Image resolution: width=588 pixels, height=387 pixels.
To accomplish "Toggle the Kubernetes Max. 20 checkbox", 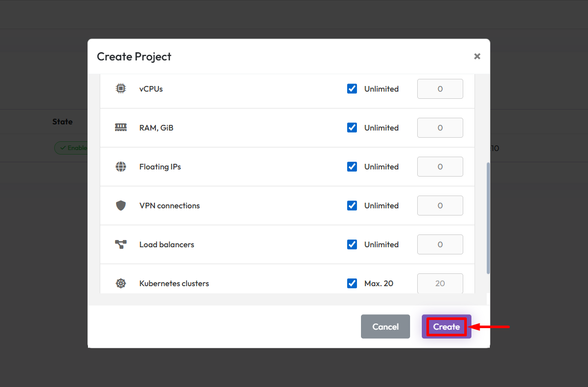I will (352, 283).
